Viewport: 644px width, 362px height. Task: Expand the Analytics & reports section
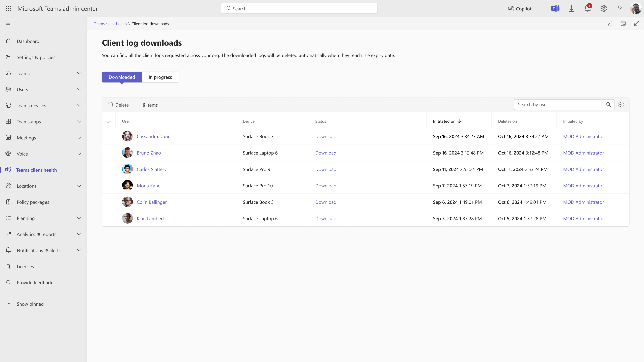pyautogui.click(x=79, y=234)
